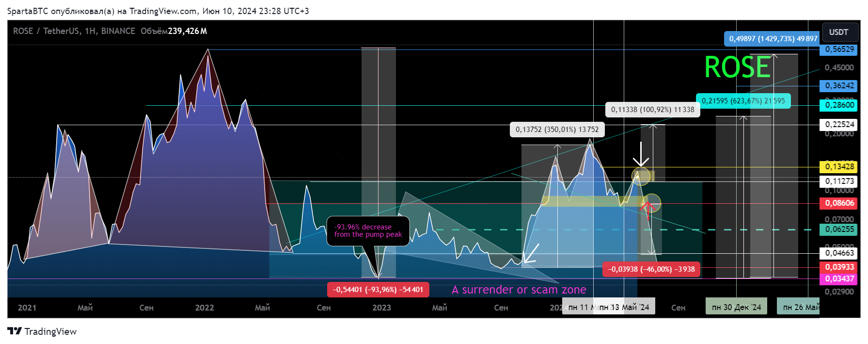Viewport: 868px width, 344px height.
Task: Click the 0,21595 (623,67%) measurement label
Action: click(x=743, y=101)
